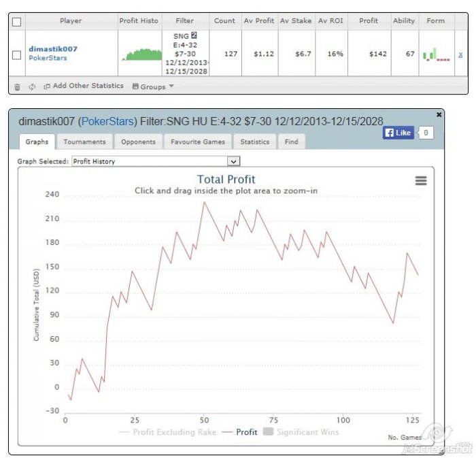The image size is (476, 458).
Task: Remove row with the x link
Action: [x=460, y=55]
